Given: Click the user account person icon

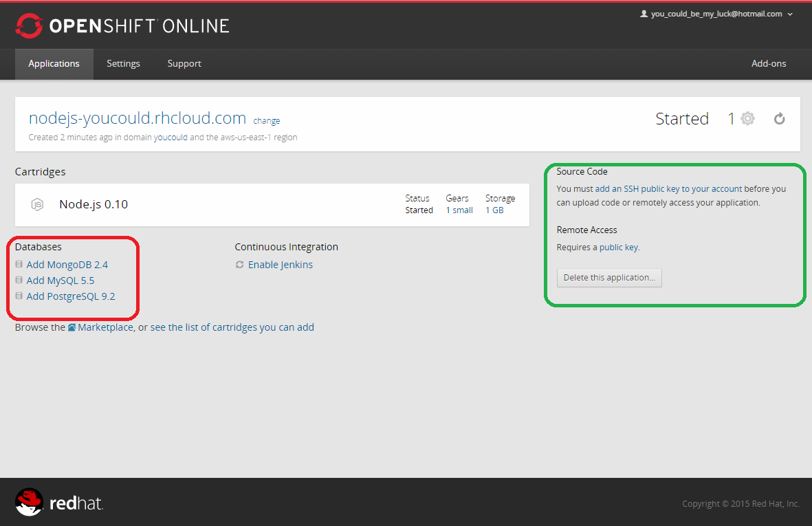Looking at the screenshot, I should click(644, 14).
